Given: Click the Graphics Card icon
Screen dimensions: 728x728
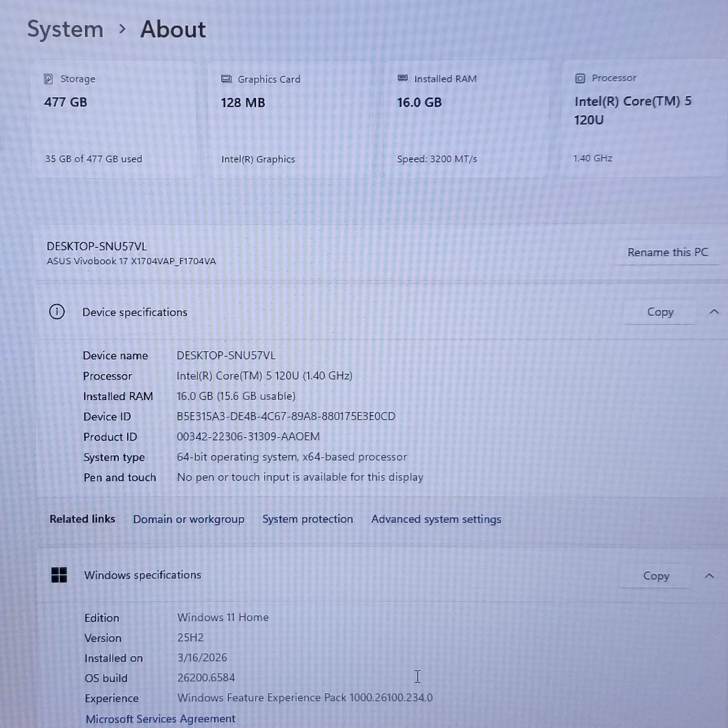Looking at the screenshot, I should [x=226, y=79].
